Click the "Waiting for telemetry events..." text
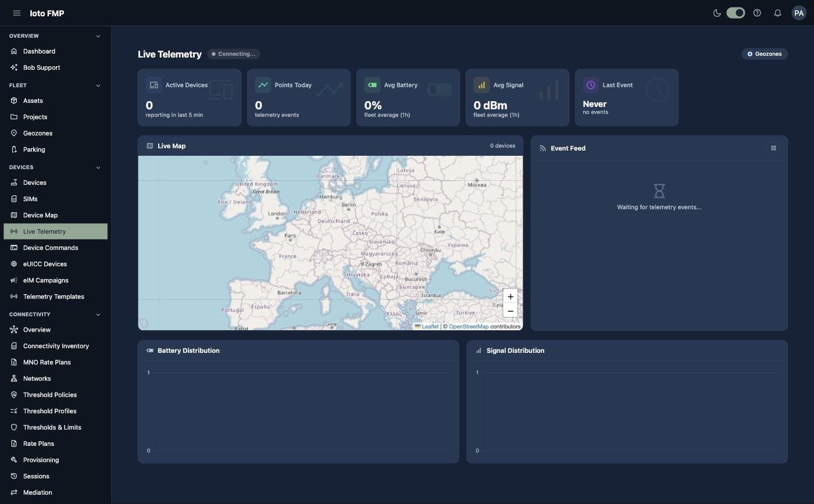Viewport: 814px width, 504px height. tap(659, 207)
